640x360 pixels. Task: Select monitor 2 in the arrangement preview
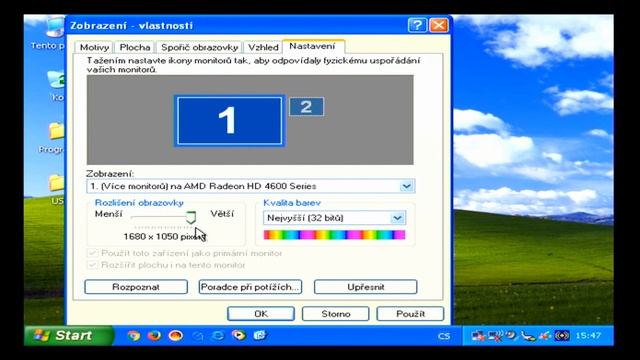point(307,107)
